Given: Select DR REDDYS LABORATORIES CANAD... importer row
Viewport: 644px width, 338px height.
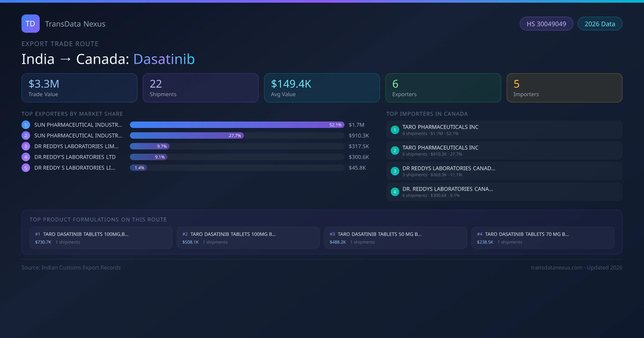Looking at the screenshot, I should (x=504, y=171).
